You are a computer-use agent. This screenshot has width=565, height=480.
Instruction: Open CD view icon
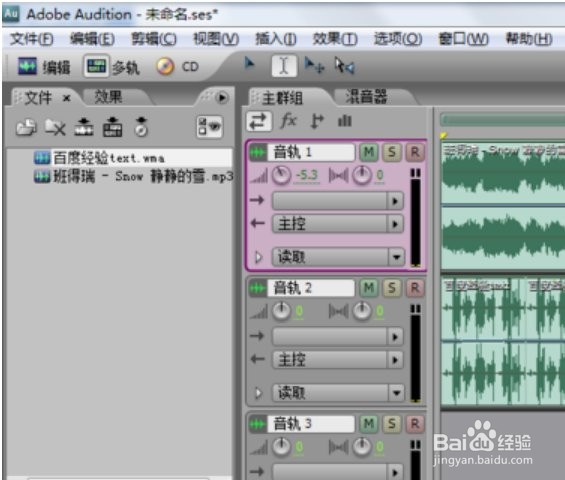pyautogui.click(x=165, y=67)
